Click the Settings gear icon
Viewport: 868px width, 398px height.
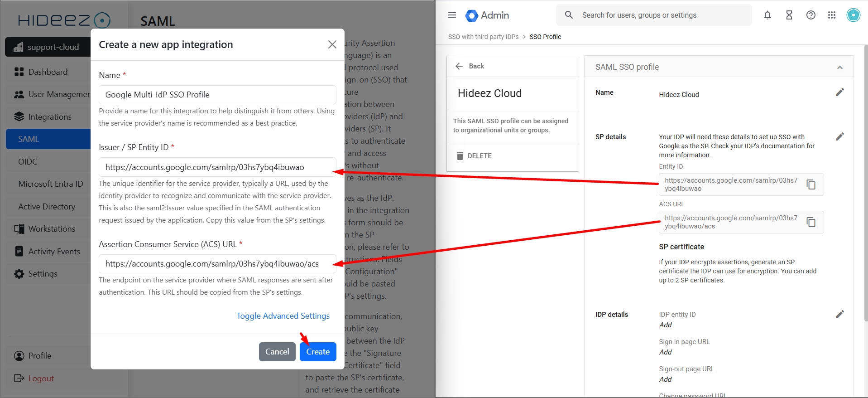point(19,274)
